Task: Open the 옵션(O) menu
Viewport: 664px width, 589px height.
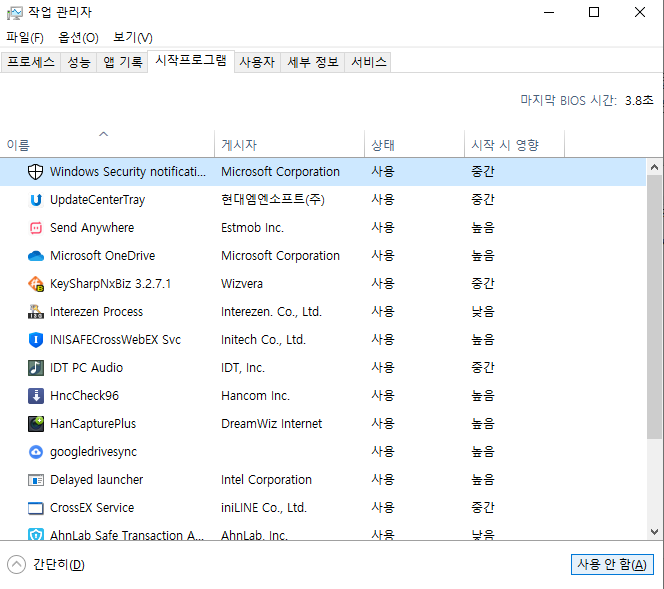Action: [x=78, y=38]
